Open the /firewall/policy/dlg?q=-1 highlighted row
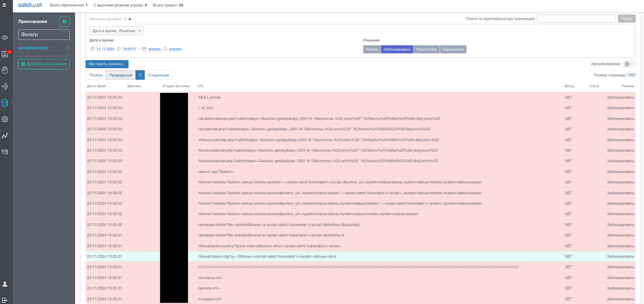 point(361,257)
